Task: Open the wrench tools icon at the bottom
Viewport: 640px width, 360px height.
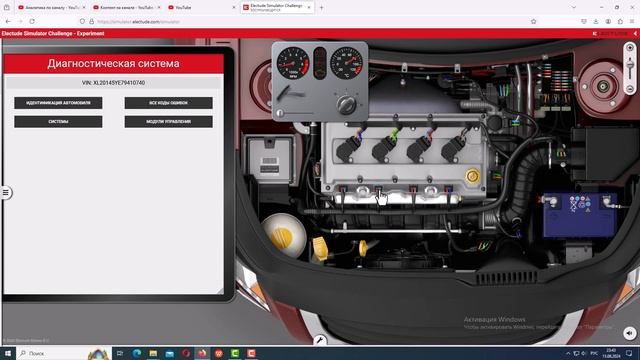Action: 320,340
